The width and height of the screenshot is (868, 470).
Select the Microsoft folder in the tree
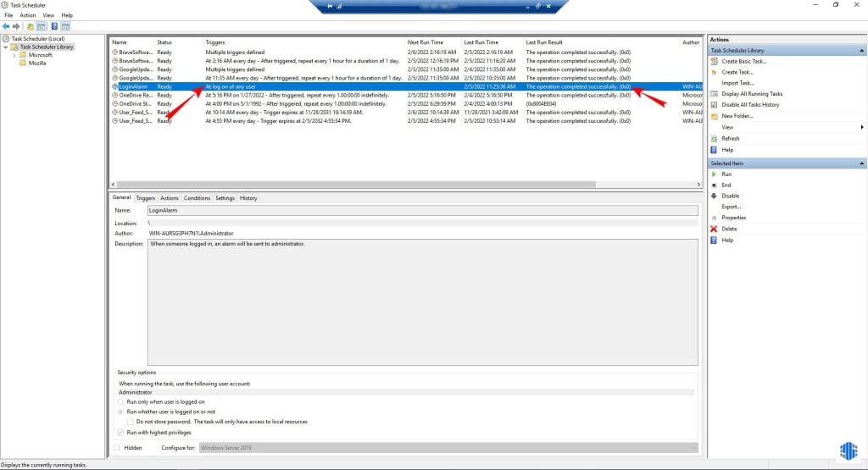coord(40,55)
